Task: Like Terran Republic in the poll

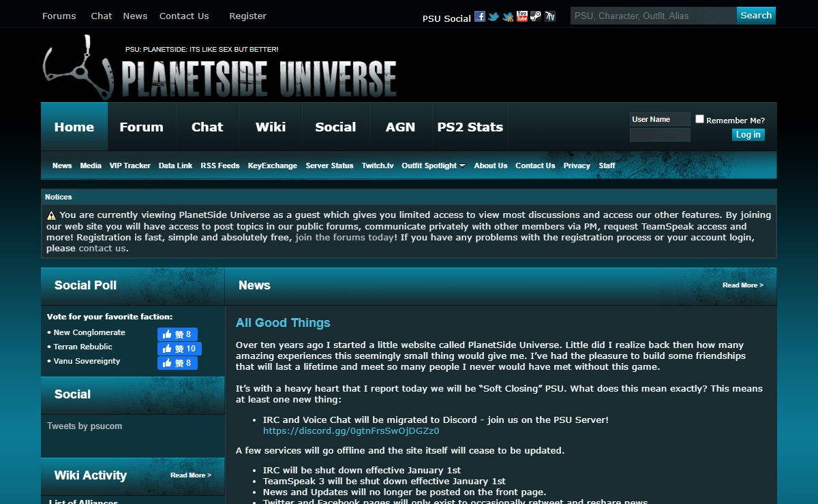Action: tap(179, 349)
